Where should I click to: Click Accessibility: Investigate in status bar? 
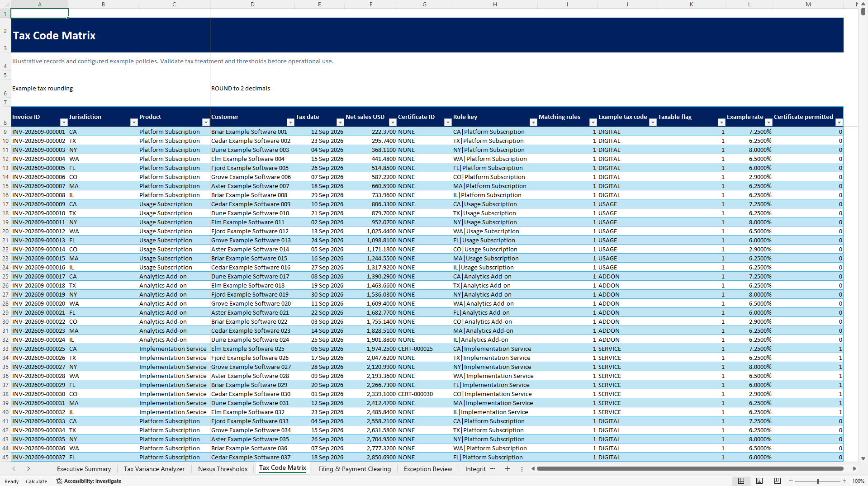[89, 481]
